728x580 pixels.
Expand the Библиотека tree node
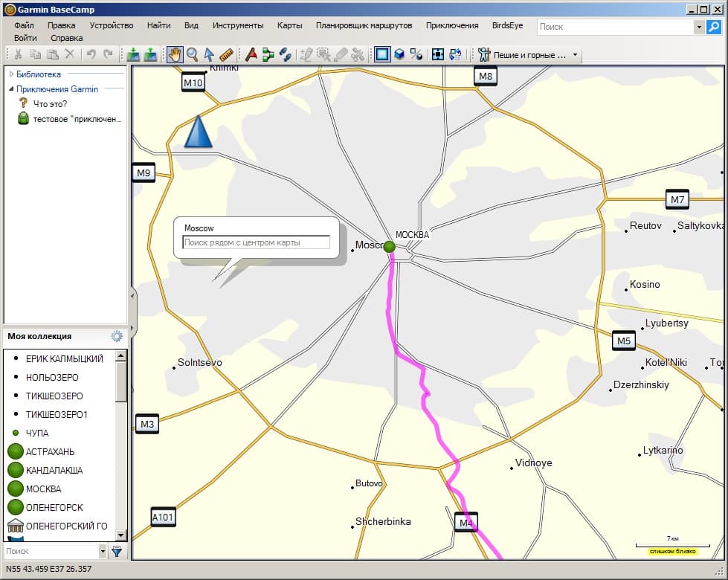pyautogui.click(x=11, y=74)
